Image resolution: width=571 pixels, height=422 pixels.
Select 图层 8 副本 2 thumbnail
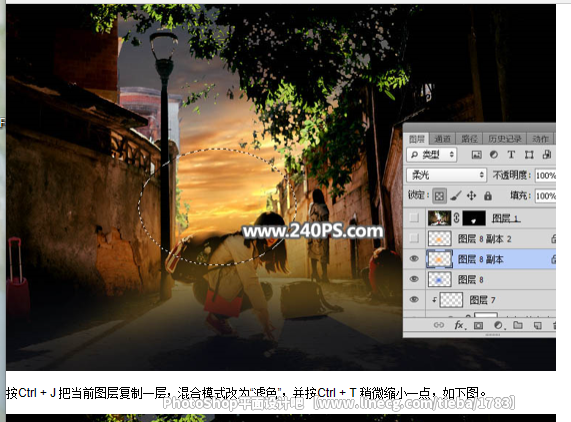440,238
